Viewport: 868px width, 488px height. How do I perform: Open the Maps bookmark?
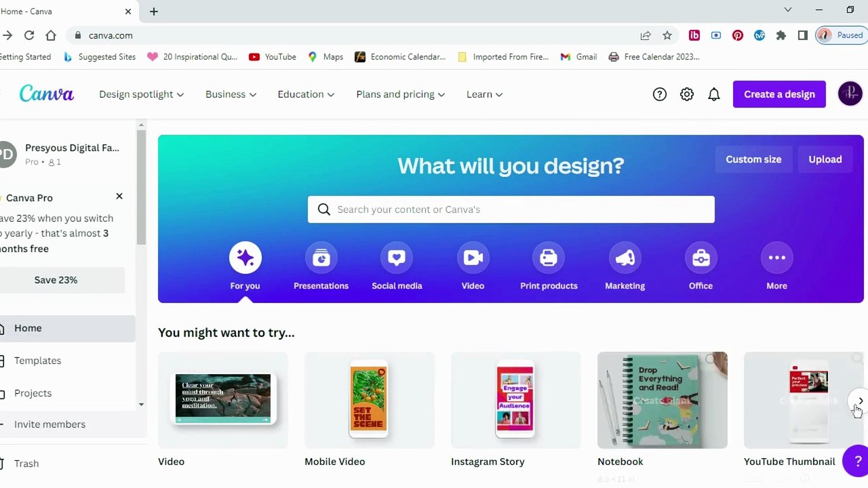click(x=325, y=57)
